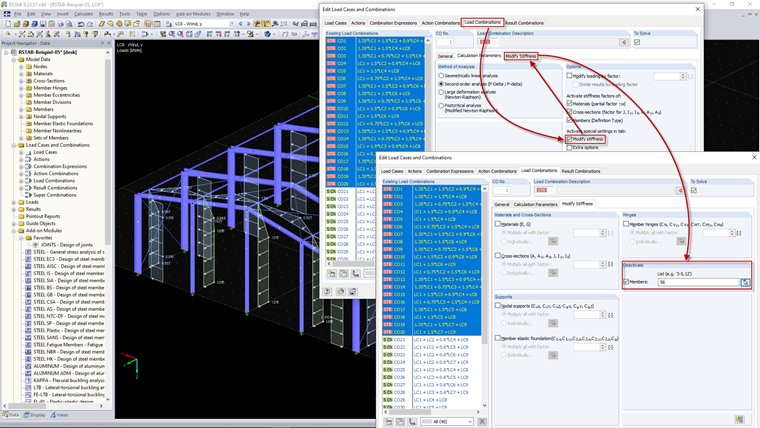Toggle the Deactivate Members checkbox
Viewport: 760px width, 428px height.
(627, 282)
